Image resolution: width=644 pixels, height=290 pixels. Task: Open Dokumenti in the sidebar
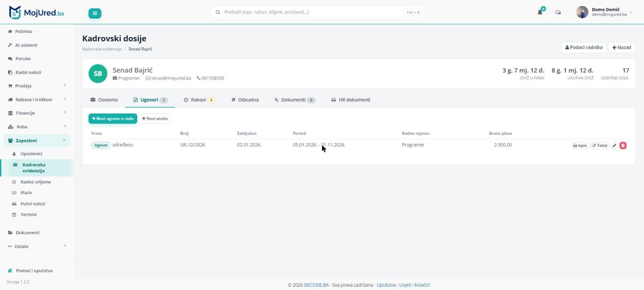27,232
